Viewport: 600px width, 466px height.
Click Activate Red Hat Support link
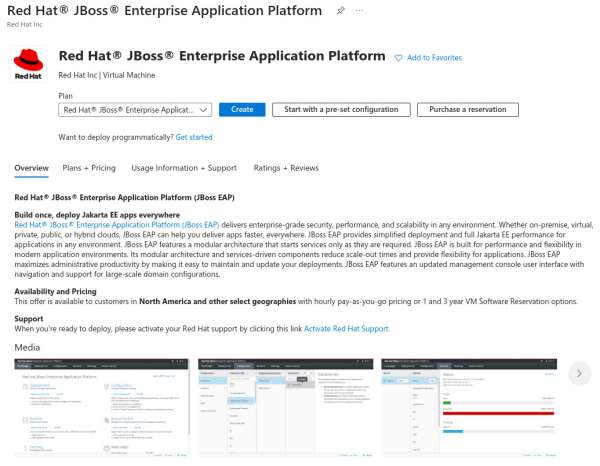click(346, 328)
